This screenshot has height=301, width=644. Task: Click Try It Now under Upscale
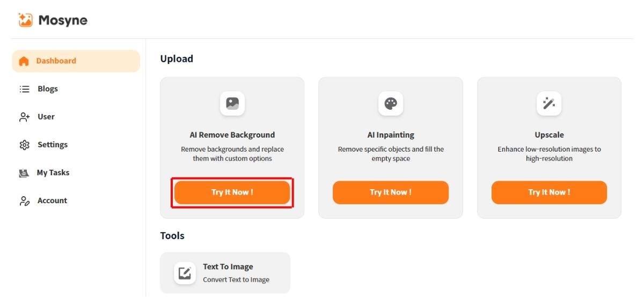pyautogui.click(x=549, y=192)
